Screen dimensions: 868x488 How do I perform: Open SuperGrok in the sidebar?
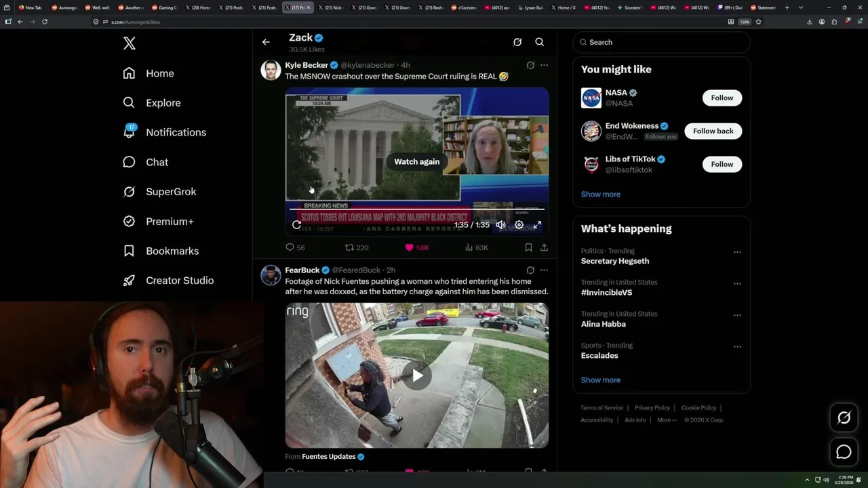(159, 192)
